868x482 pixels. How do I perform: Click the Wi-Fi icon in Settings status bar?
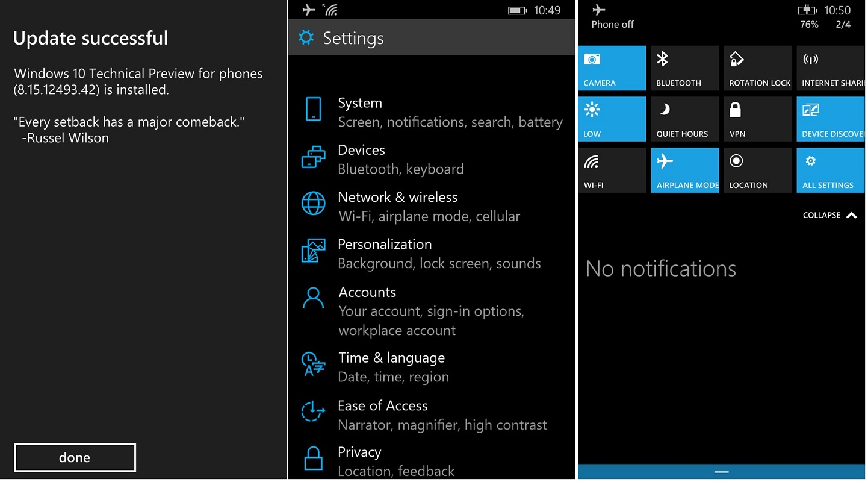point(330,10)
